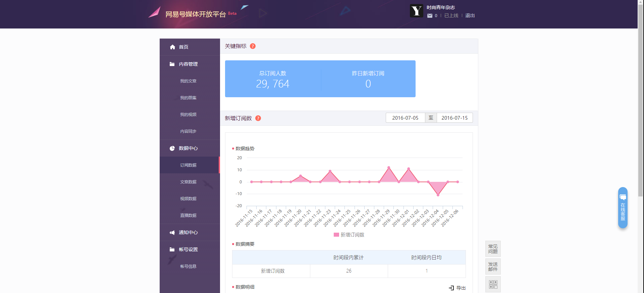Toggle the 新增订阅数 chart legend series
This screenshot has height=293, width=644.
point(349,235)
